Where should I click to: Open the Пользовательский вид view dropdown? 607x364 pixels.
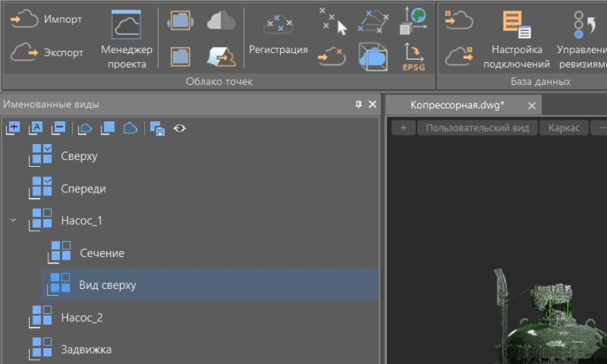pyautogui.click(x=477, y=128)
